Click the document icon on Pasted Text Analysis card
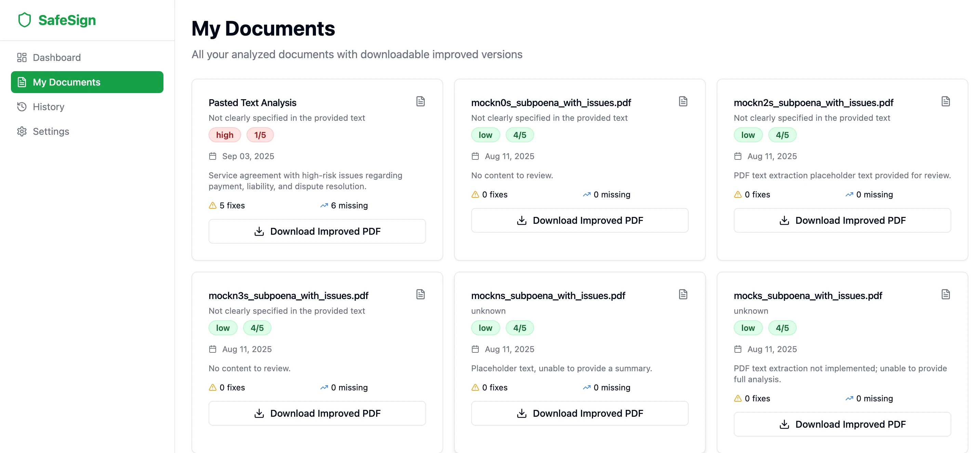The image size is (980, 453). 420,101
